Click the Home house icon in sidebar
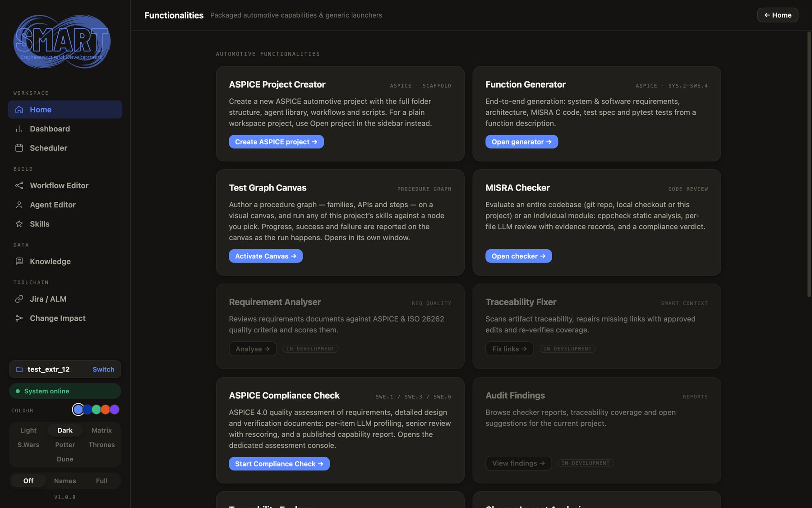The height and width of the screenshot is (508, 812). [x=19, y=110]
